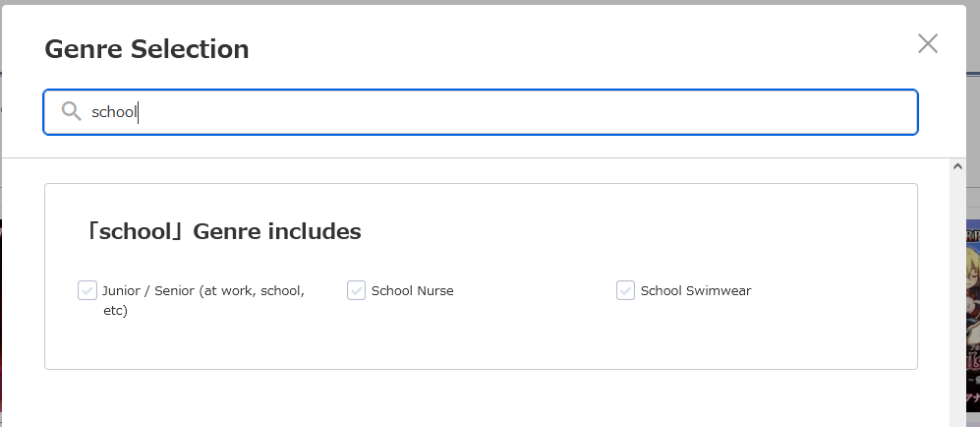Click the scrollbar up arrow
Image resolution: width=980 pixels, height=427 pixels.
(x=958, y=167)
